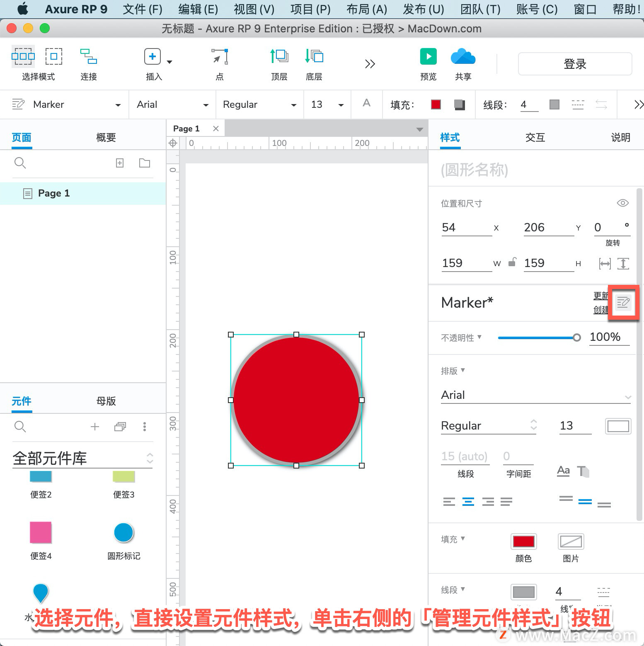Screen dimensions: 644x646
Task: Click the Login button
Action: (x=575, y=64)
